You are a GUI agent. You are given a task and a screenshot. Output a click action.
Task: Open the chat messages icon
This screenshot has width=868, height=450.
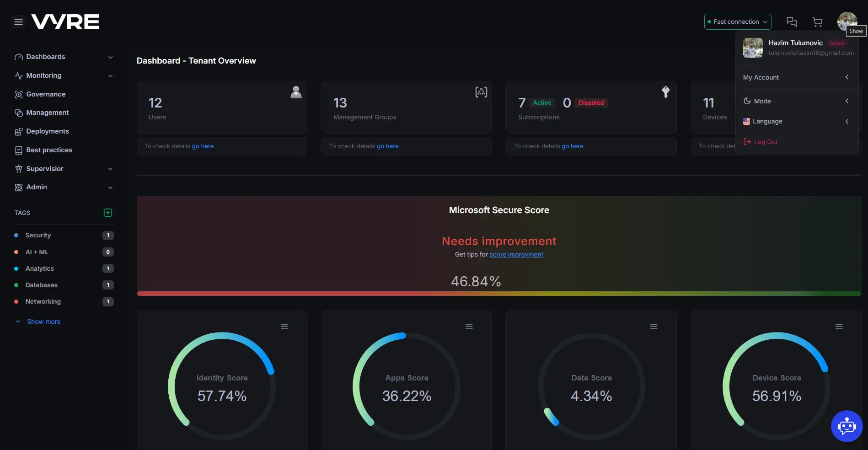click(x=792, y=21)
